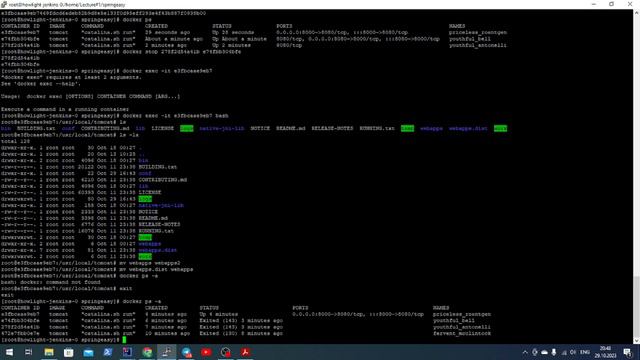This screenshot has height=360, width=640.
Task: Open Task View from the taskbar
Action: 29,352
